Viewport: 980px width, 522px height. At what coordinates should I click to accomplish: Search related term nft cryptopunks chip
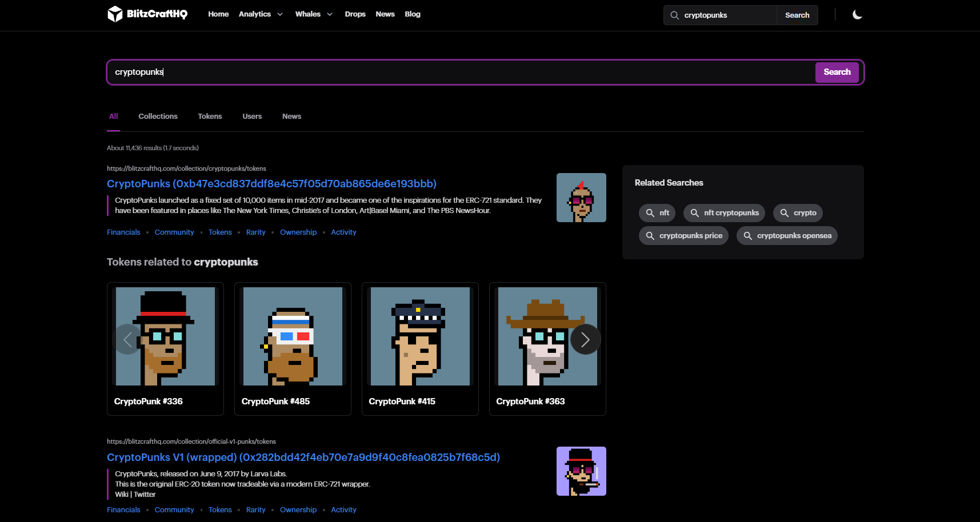tap(724, 213)
